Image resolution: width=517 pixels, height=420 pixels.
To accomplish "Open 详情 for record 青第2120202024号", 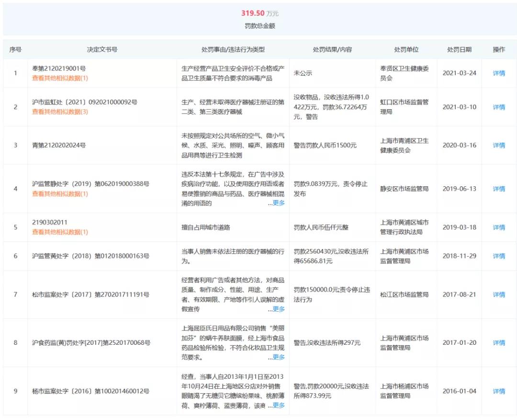I will 498,145.
